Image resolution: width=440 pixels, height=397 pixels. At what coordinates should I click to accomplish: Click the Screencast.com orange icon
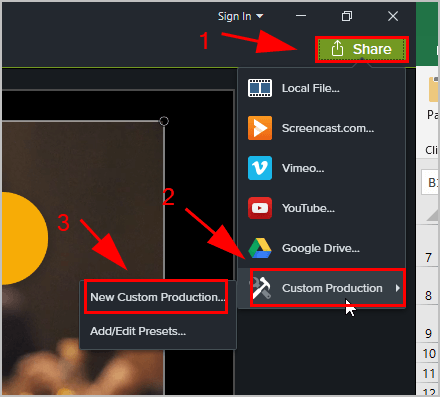(x=260, y=128)
